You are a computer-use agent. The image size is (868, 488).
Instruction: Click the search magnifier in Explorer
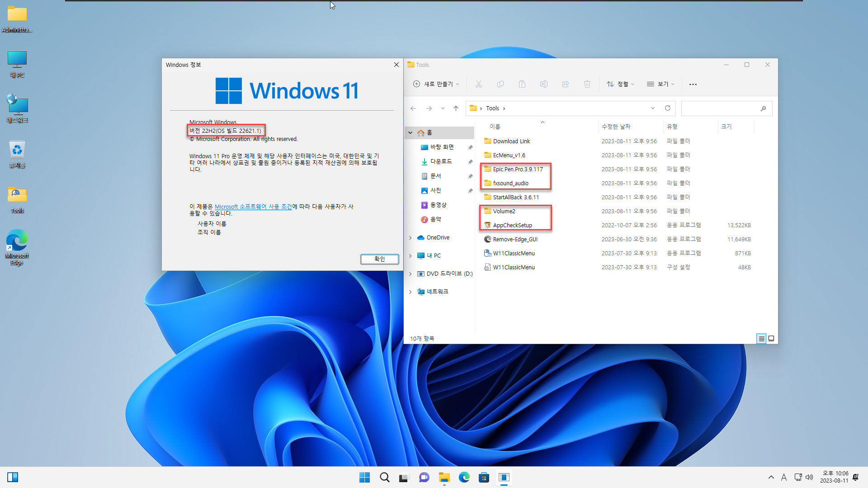[764, 108]
